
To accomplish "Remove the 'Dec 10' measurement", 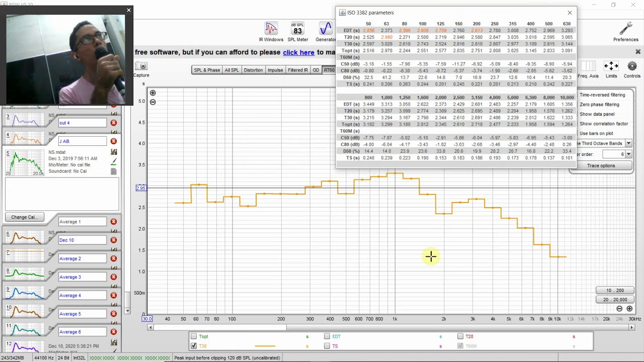I will (x=114, y=240).
